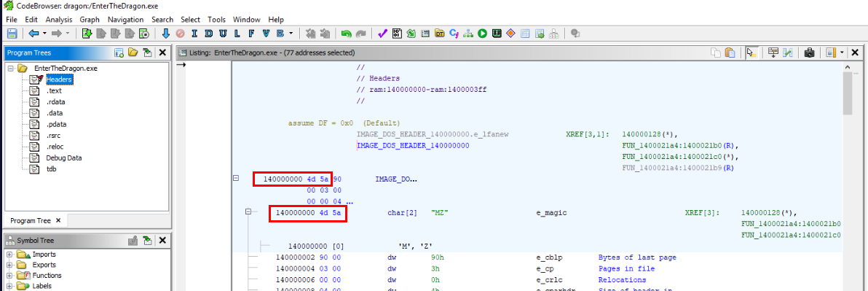Open the bookmark type dropdown arrow
The width and height of the screenshot is (868, 291).
291,34
